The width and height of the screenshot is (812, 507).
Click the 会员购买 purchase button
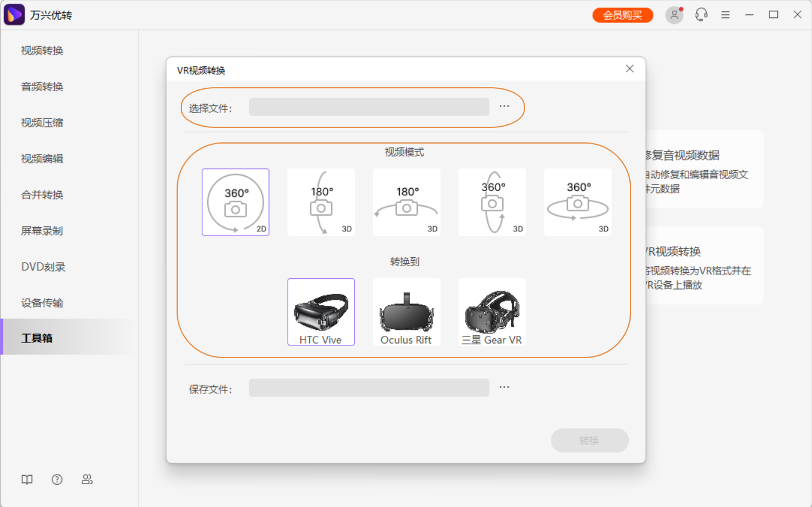[x=622, y=14]
